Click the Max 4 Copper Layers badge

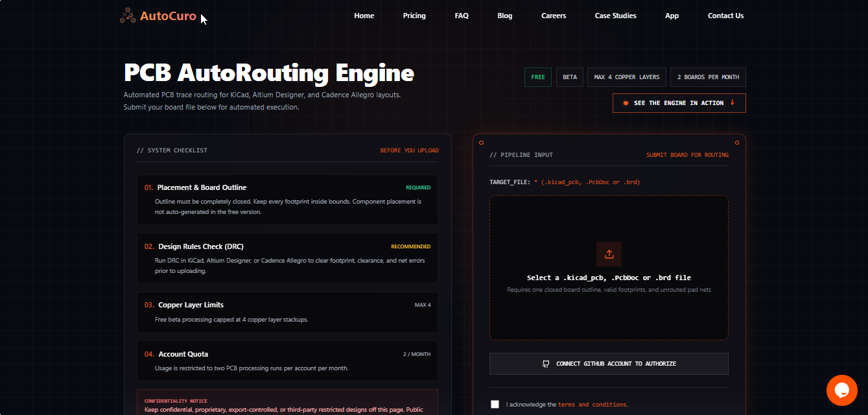(627, 77)
